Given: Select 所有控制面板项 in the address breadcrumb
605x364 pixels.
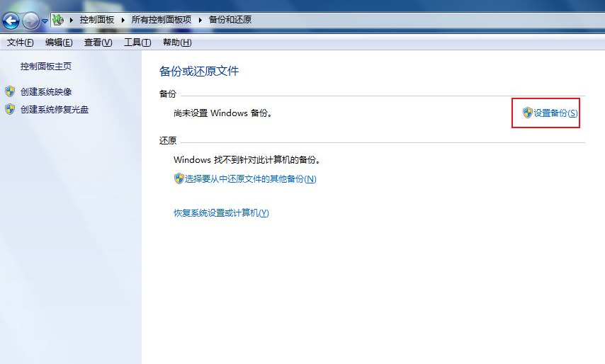Looking at the screenshot, I should [x=162, y=20].
